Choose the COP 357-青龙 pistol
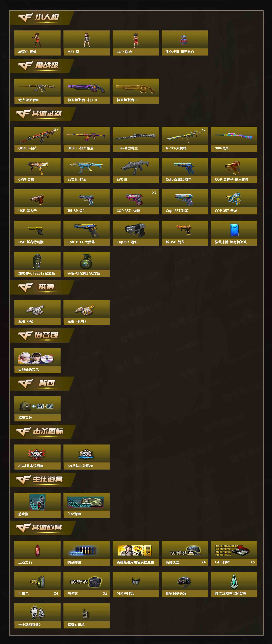This screenshot has height=644, width=272. [234, 202]
